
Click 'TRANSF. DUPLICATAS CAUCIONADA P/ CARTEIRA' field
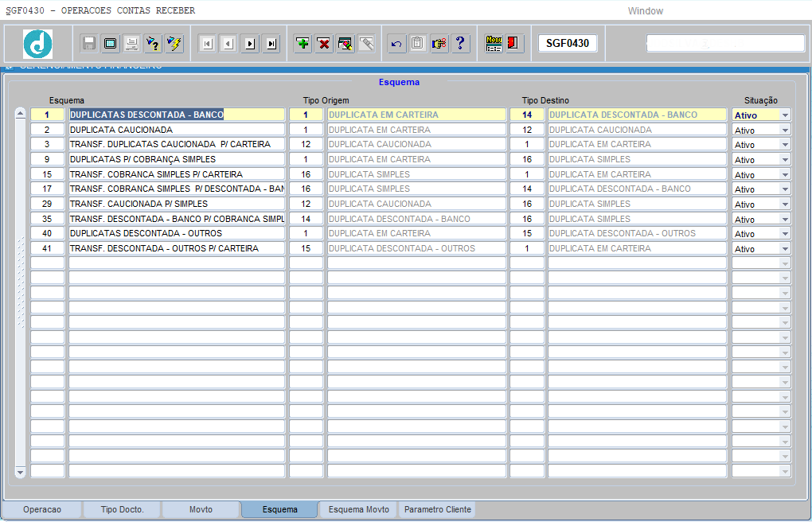click(177, 144)
